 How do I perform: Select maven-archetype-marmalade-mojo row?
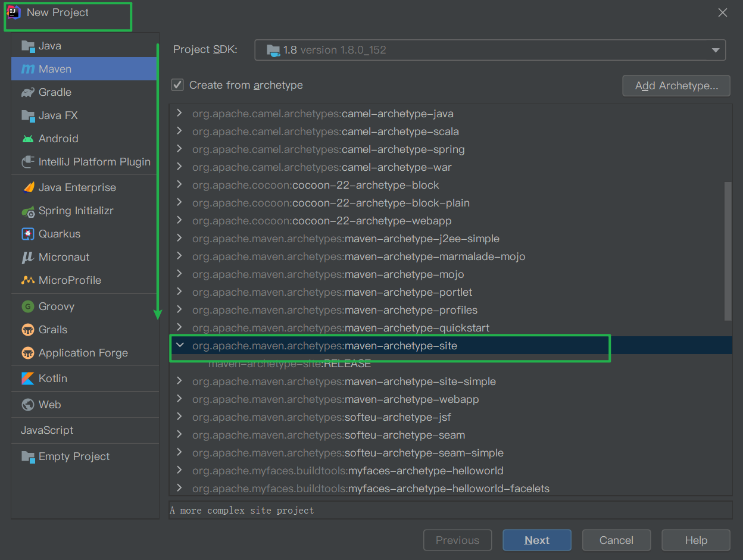pyautogui.click(x=451, y=256)
